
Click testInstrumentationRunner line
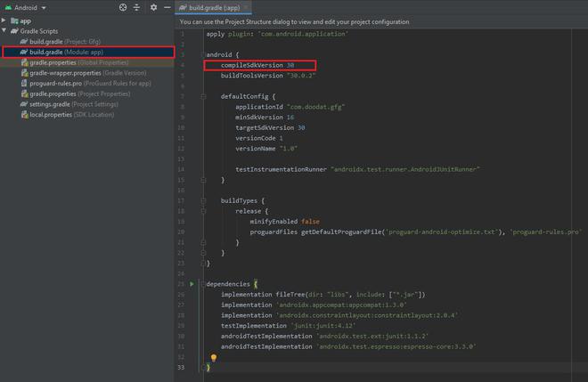click(357, 169)
